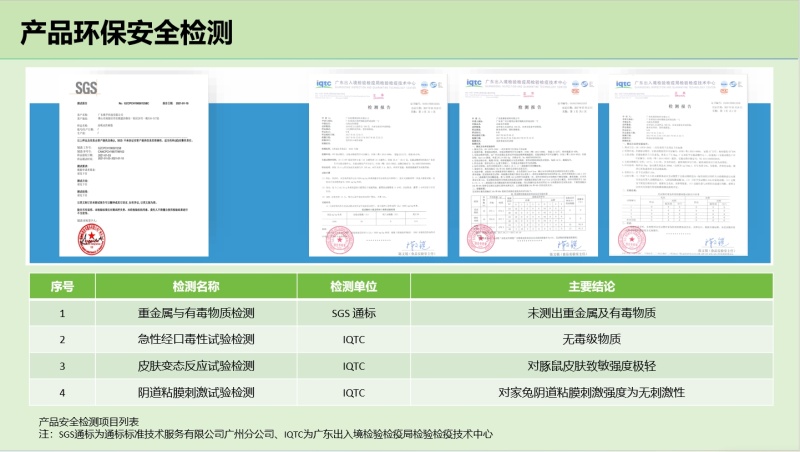Select 无毒级物质 conclusion cell
This screenshot has height=452, width=800.
click(591, 339)
